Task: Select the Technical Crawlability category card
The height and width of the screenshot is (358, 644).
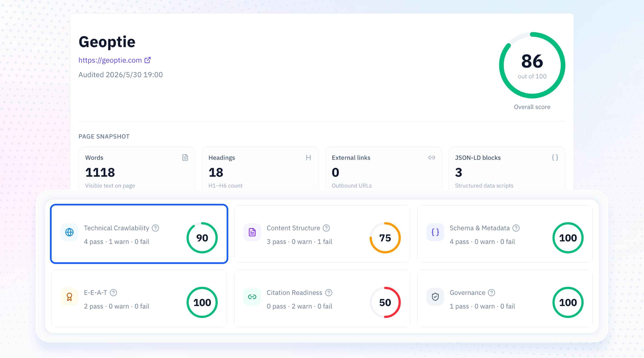Action: 139,234
